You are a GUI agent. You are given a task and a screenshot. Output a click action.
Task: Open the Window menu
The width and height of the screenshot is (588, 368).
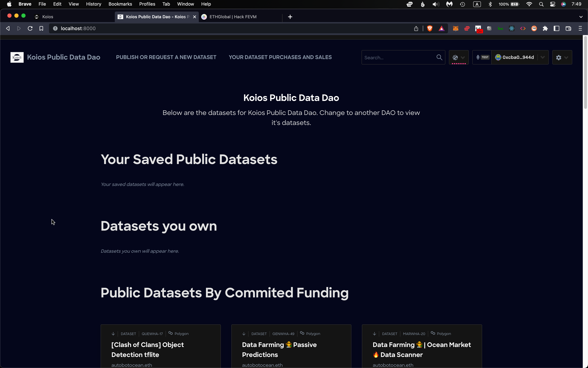185,4
